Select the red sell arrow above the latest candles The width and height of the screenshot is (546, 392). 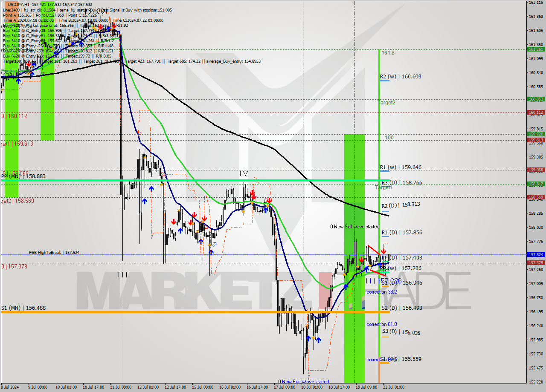383,250
